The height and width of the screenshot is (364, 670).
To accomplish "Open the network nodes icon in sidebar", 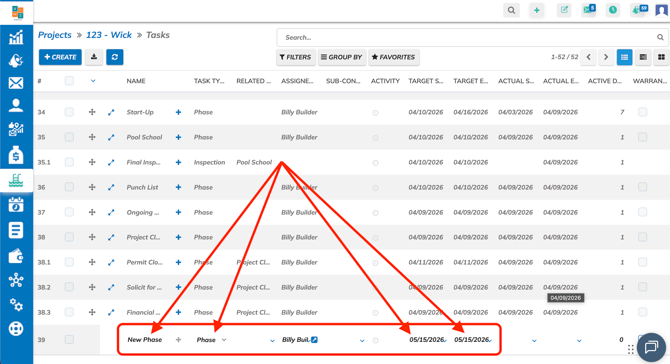I will (x=16, y=280).
